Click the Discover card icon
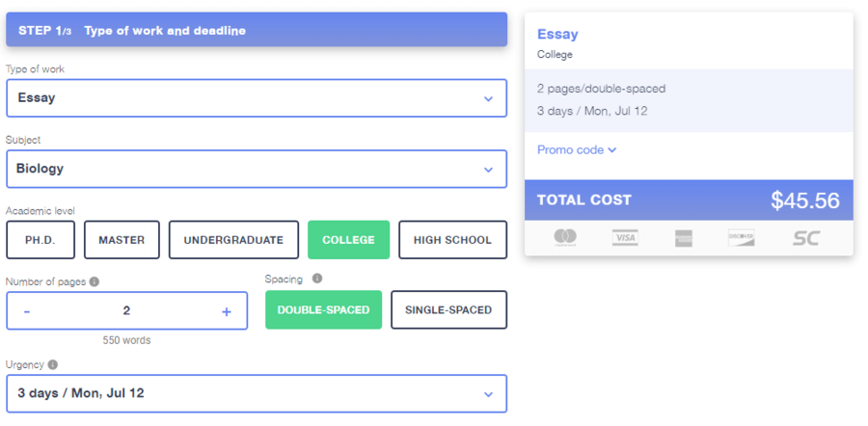868x426 pixels. coord(741,238)
